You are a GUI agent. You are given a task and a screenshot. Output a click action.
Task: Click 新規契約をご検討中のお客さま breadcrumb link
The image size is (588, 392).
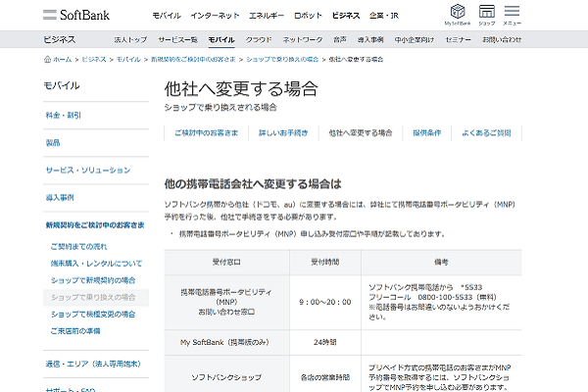(x=193, y=59)
